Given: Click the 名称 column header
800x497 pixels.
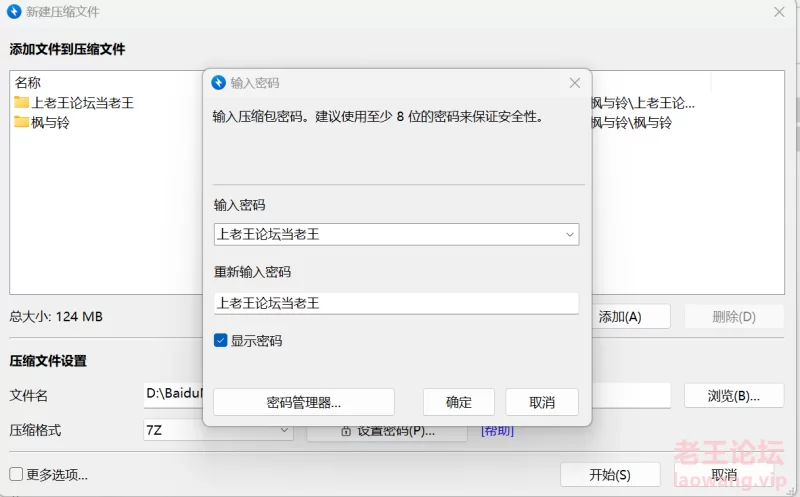Looking at the screenshot, I should (28, 83).
